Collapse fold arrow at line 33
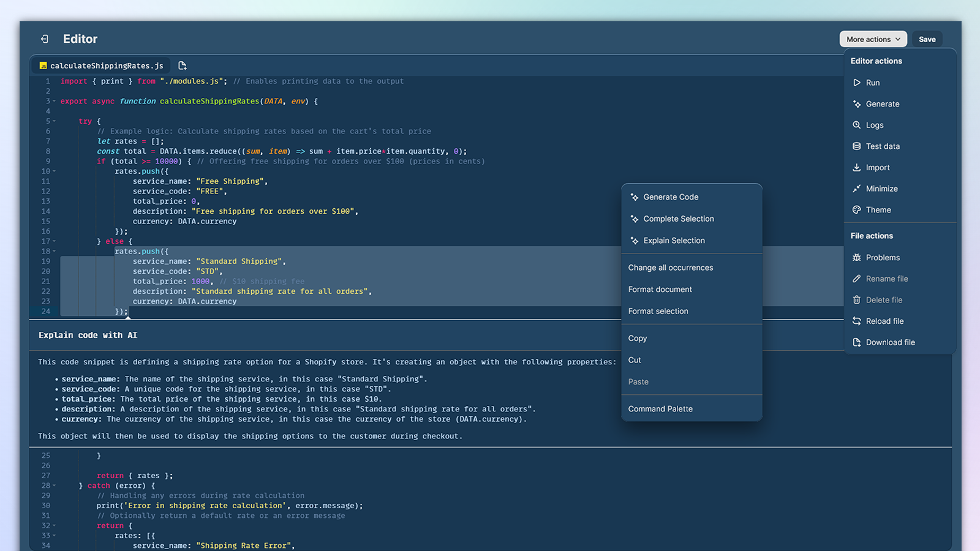This screenshot has width=980, height=551. pyautogui.click(x=54, y=536)
